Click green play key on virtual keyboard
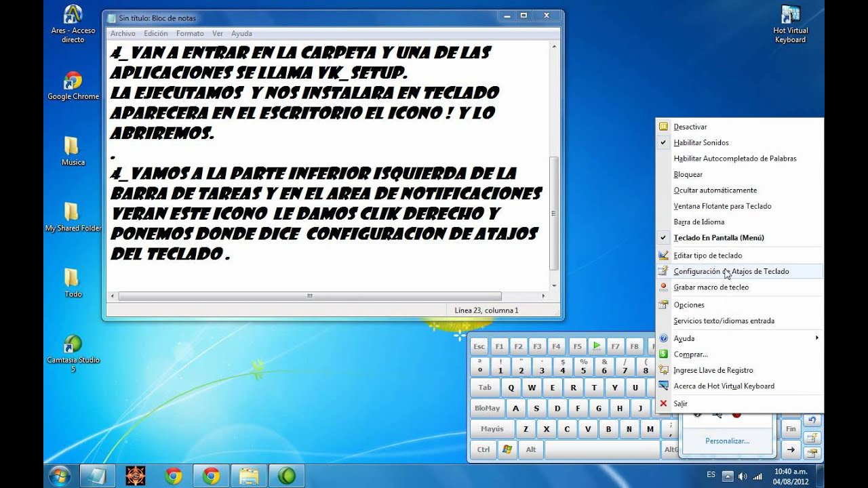The image size is (868, 488). click(597, 346)
